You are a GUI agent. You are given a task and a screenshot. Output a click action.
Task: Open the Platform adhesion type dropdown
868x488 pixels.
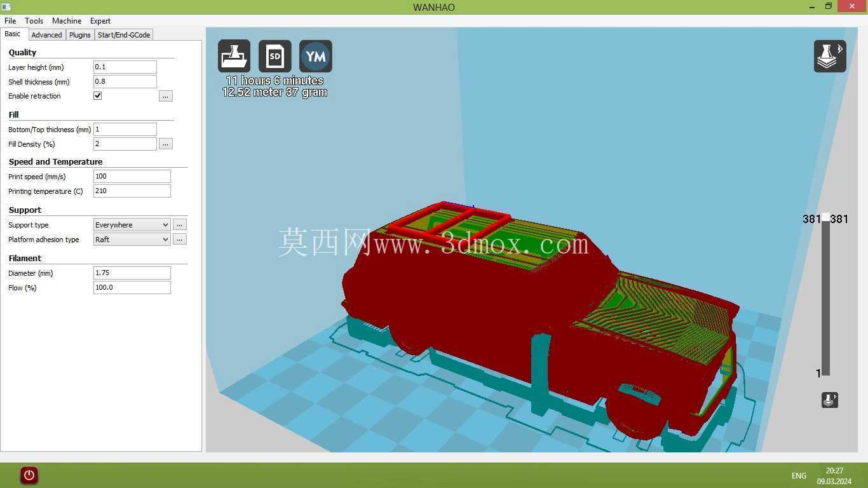click(132, 240)
